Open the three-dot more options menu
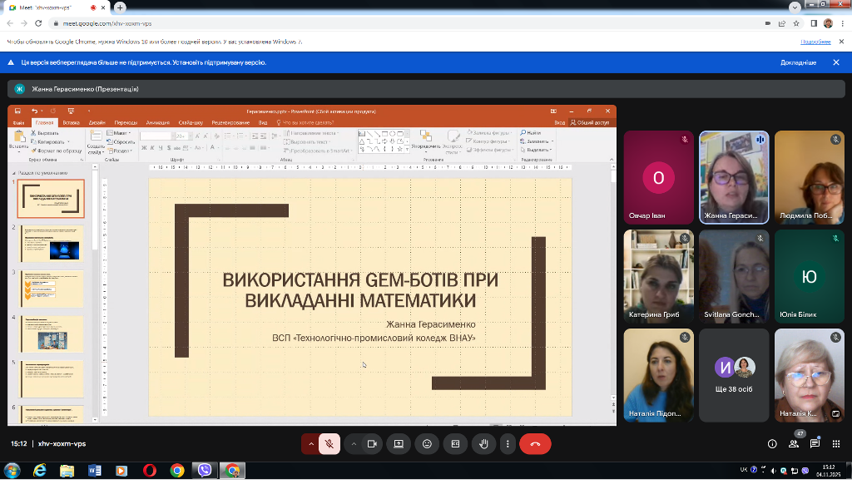The height and width of the screenshot is (504, 852). point(508,444)
